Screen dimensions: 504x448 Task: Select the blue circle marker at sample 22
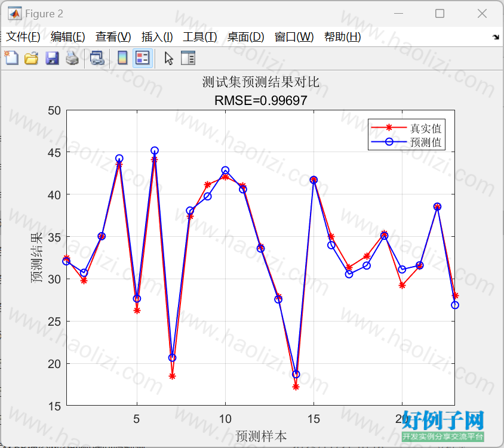pos(437,206)
